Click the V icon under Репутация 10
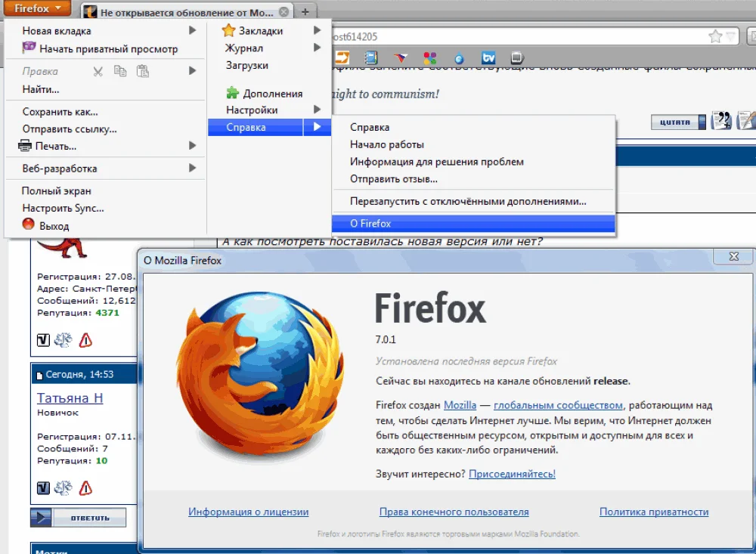Screen dimensions: 756x554 [43, 488]
